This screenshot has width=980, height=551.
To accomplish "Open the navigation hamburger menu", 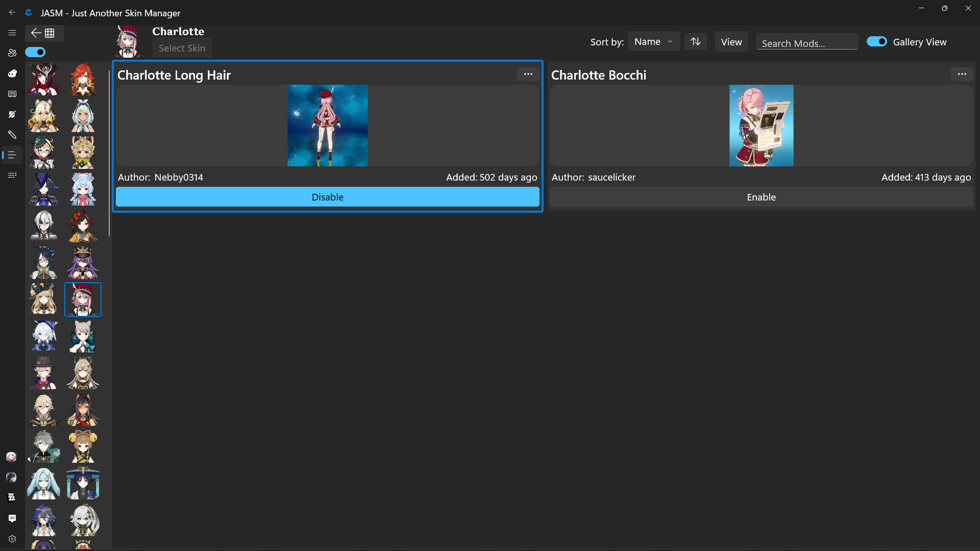I will (12, 33).
